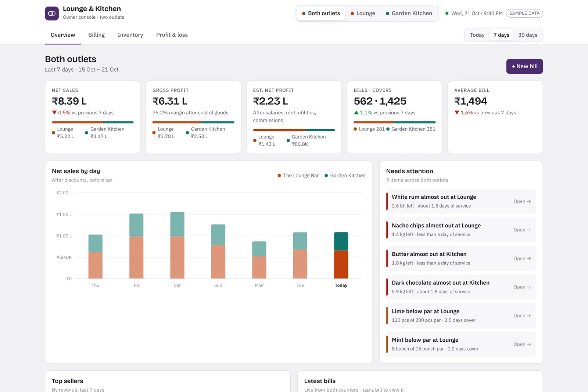Set range to 30 days
Screen dimensions: 588x392
pos(528,35)
